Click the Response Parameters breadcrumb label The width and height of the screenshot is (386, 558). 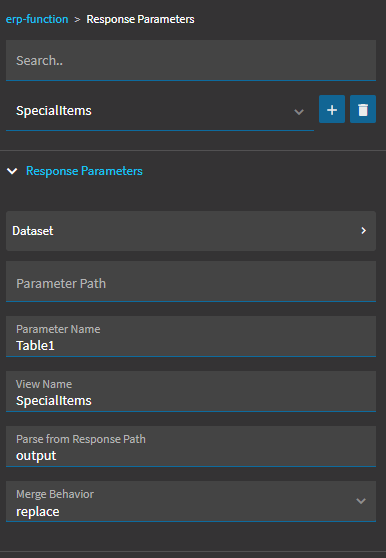coord(141,19)
